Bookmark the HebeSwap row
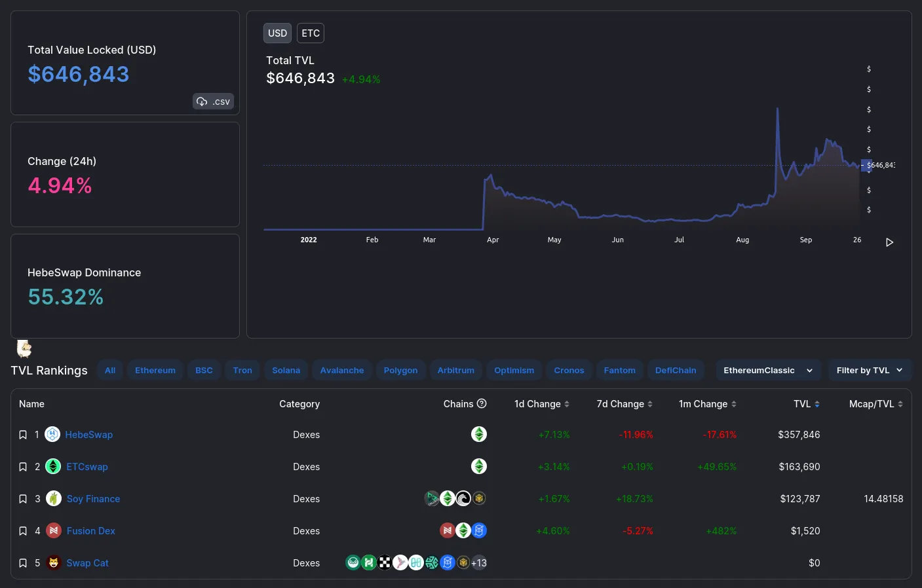Image resolution: width=922 pixels, height=588 pixels. coord(23,435)
